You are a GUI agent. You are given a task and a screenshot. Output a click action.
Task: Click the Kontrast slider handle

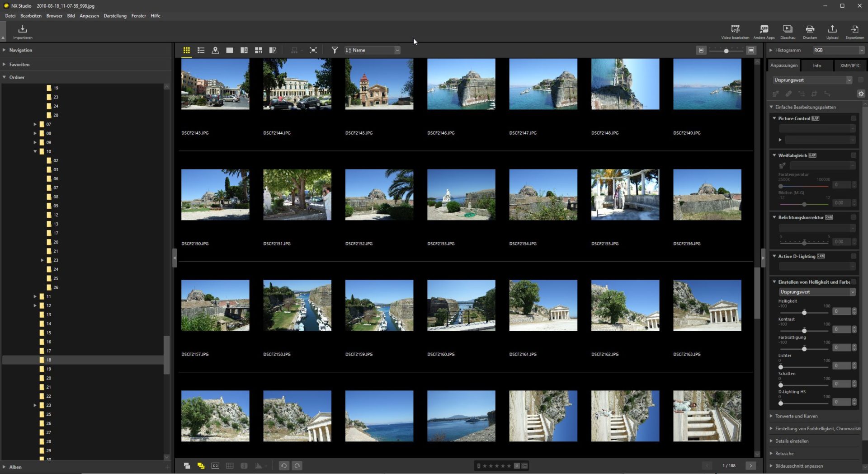pos(804,331)
